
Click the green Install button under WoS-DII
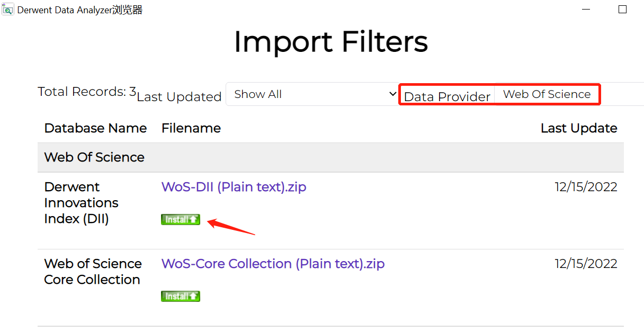(x=181, y=219)
